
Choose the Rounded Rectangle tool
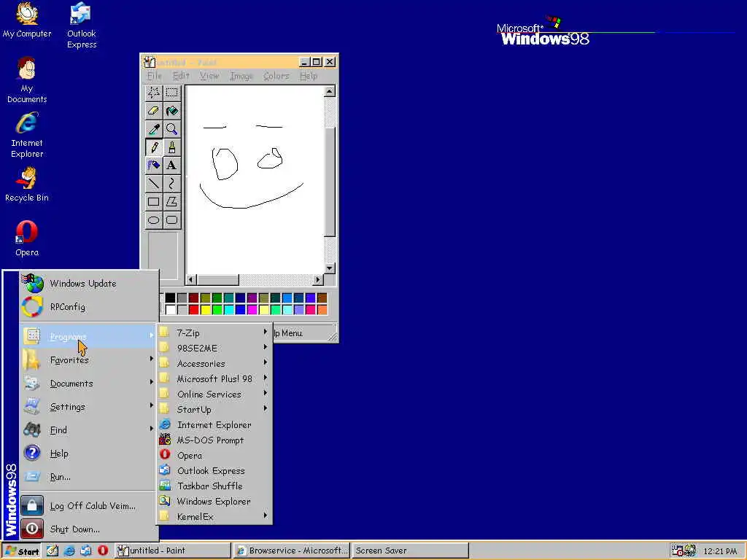(x=171, y=220)
